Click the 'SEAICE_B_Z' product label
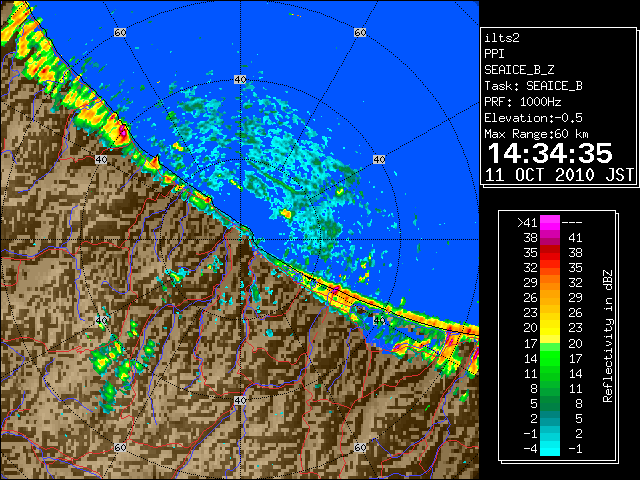Image resolution: width=640 pixels, height=480 pixels. click(519, 70)
